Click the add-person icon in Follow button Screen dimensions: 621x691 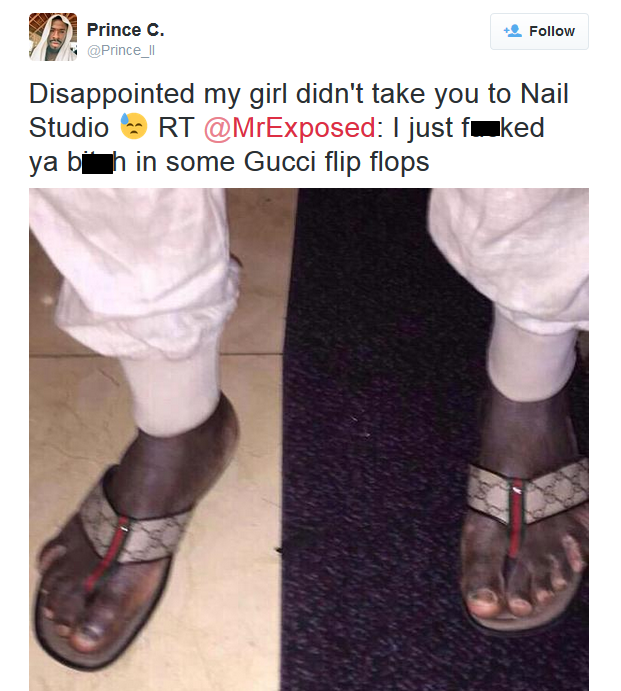[513, 31]
